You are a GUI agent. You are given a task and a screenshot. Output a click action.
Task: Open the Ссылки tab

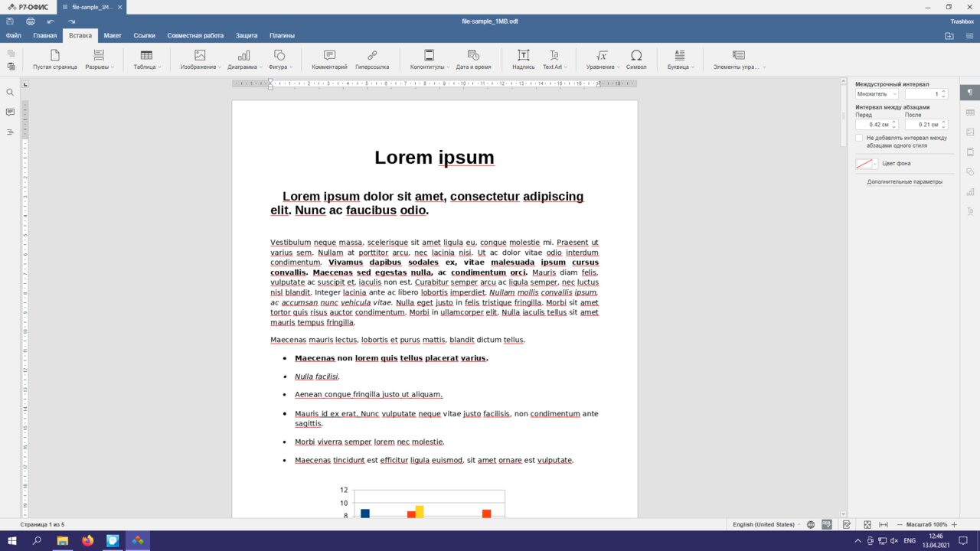(144, 35)
